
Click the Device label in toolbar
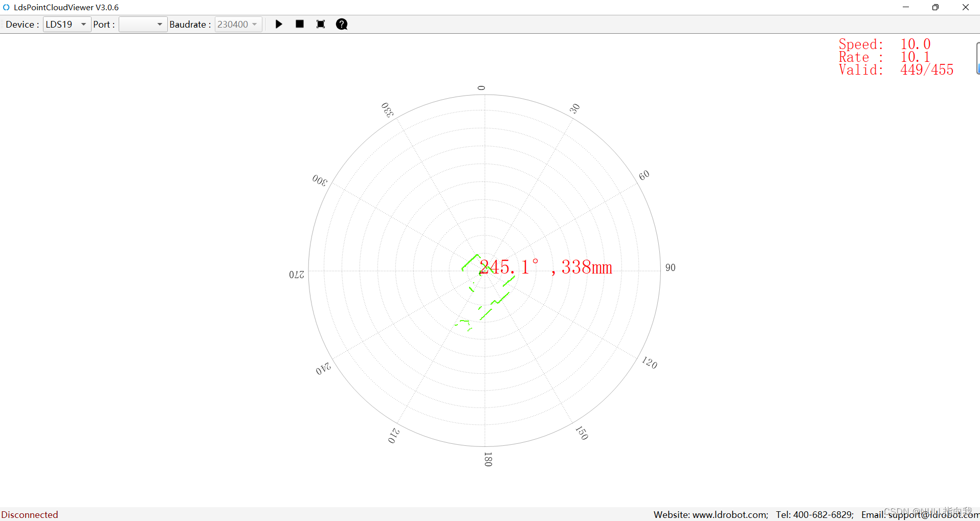(x=22, y=24)
